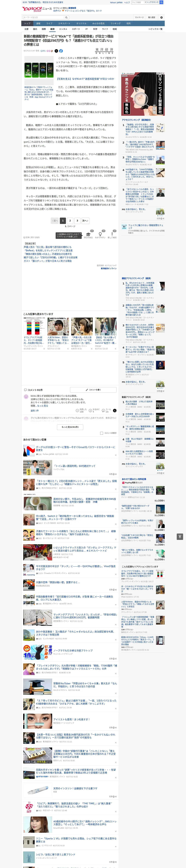Screen dimensions: 186x868
Task: Click the search magnifier icon beside the keyword field
Action: [66, 17]
